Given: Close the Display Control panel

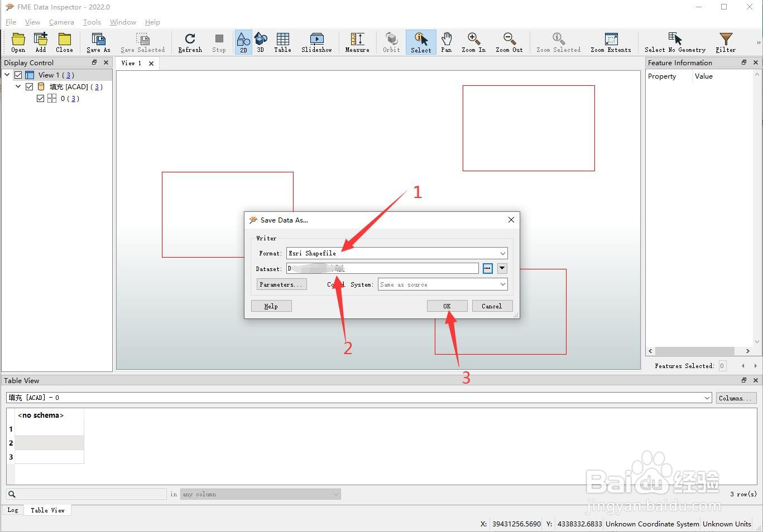Looking at the screenshot, I should click(x=106, y=62).
